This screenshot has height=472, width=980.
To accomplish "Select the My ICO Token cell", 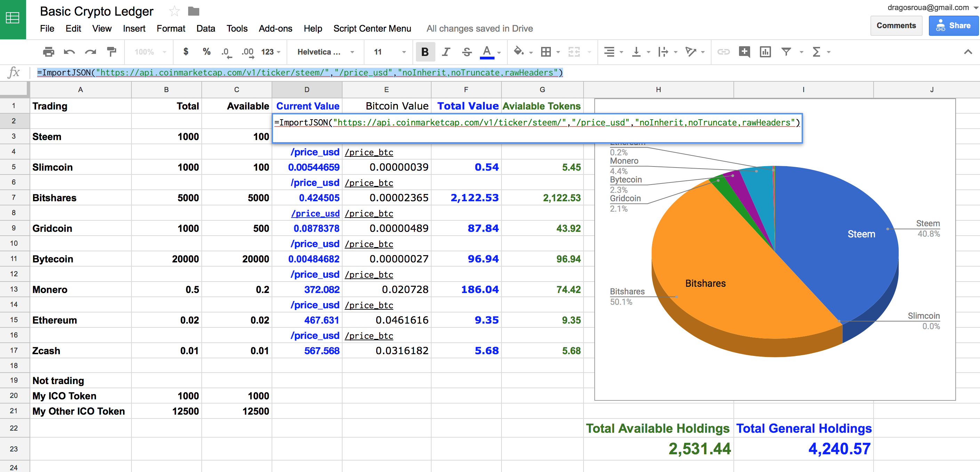I will (80, 396).
